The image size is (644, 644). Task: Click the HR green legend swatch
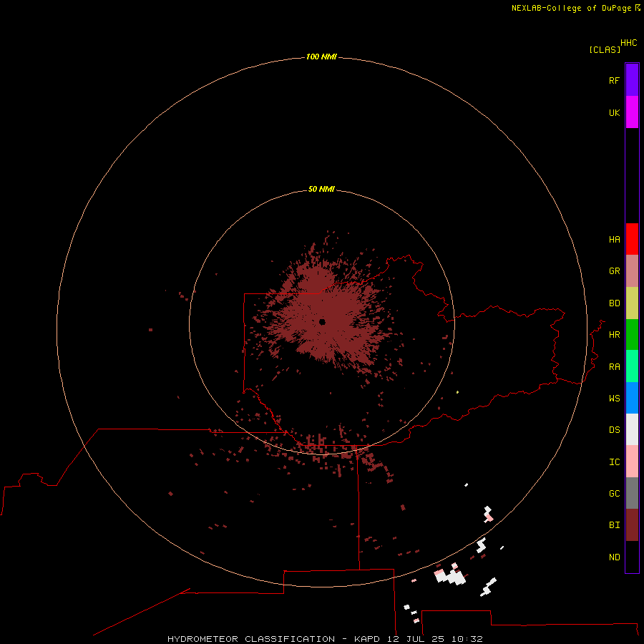click(x=632, y=335)
